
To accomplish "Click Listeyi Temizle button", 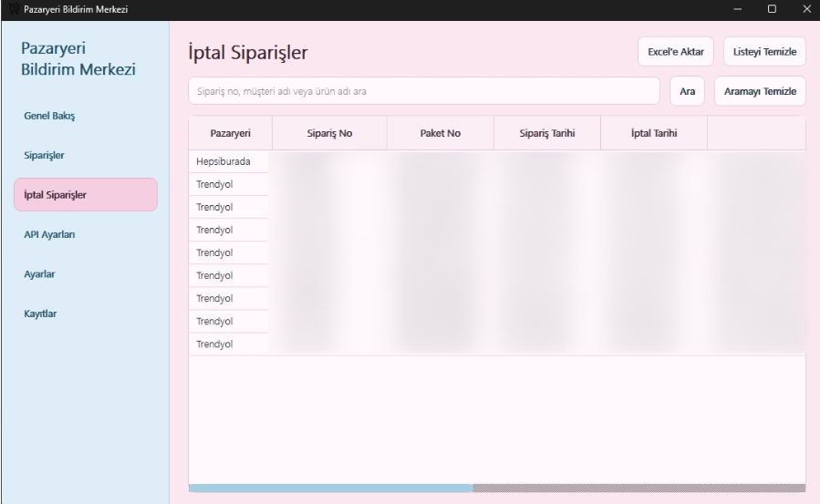I will (x=764, y=52).
